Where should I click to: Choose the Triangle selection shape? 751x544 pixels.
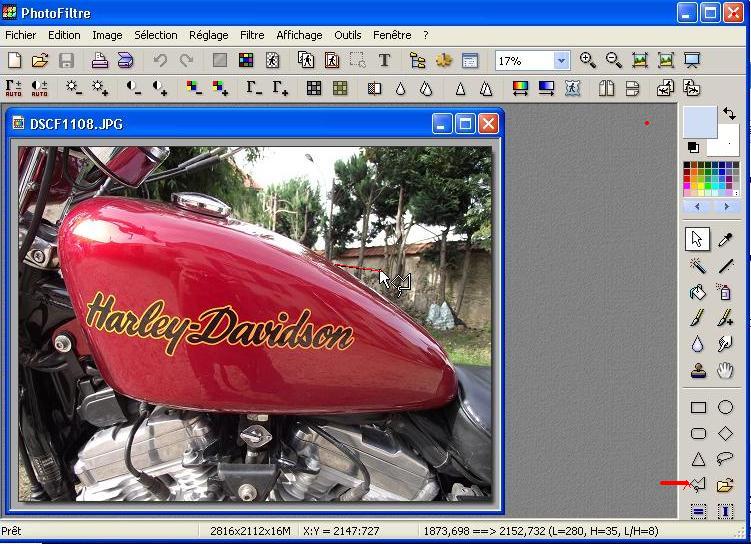click(698, 459)
